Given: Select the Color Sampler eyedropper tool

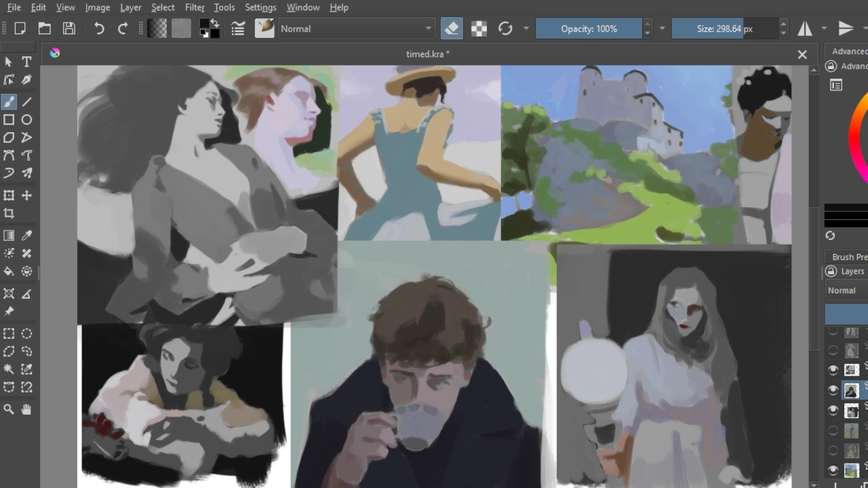Looking at the screenshot, I should (26, 235).
